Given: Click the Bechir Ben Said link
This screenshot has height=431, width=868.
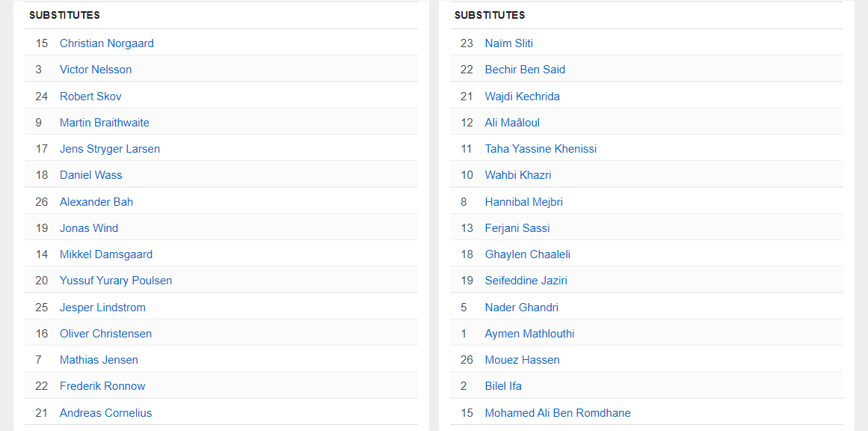Looking at the screenshot, I should [x=525, y=70].
